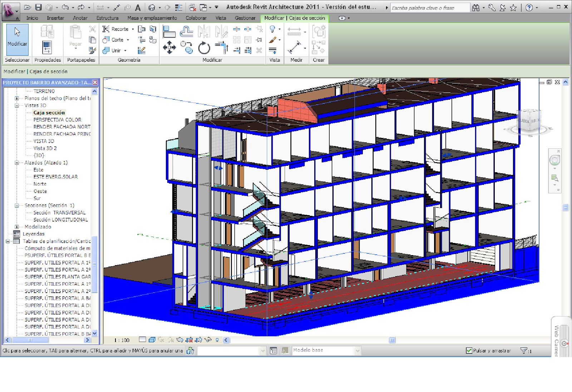Activate the Rotate tool
This screenshot has width=572, height=392.
(x=204, y=47)
